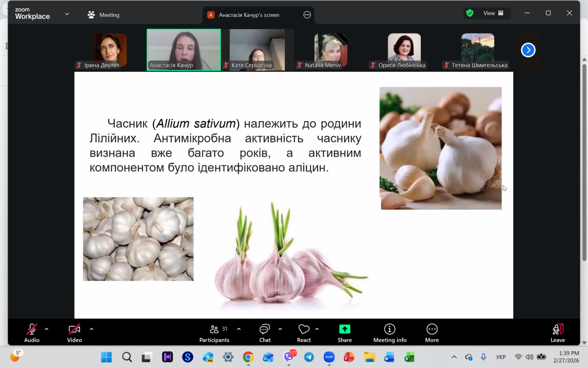Toggle Windows system microphone in tray

tap(484, 357)
